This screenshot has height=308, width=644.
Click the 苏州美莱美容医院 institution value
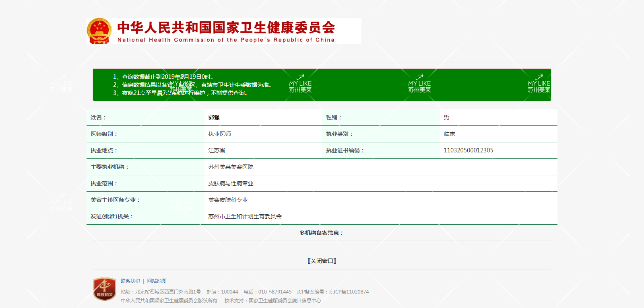point(231,167)
